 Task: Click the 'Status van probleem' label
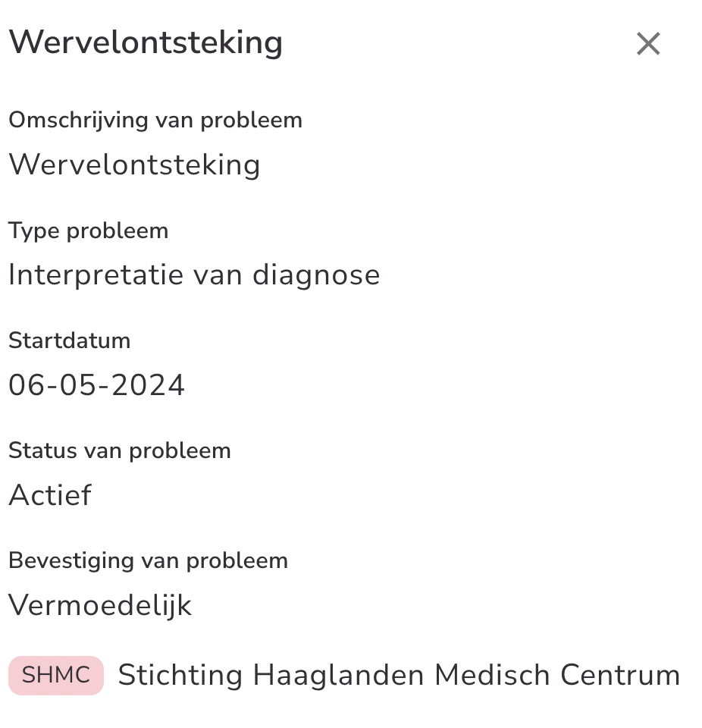pos(119,450)
